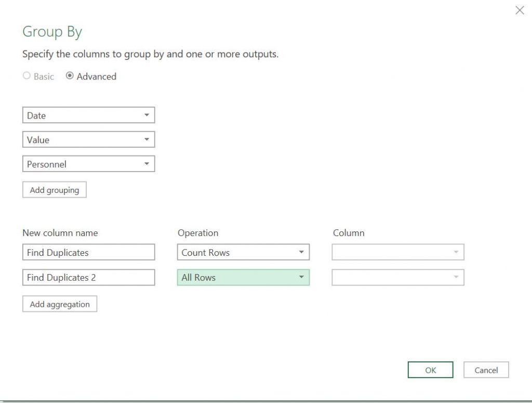Close the Group By dialog
Viewport: 532px width, 403px height.
tap(520, 10)
